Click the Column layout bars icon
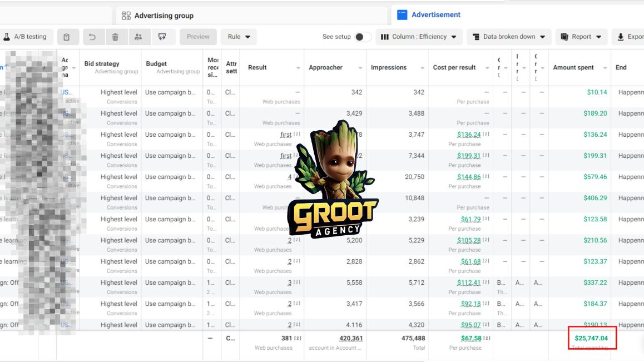 coord(384,37)
